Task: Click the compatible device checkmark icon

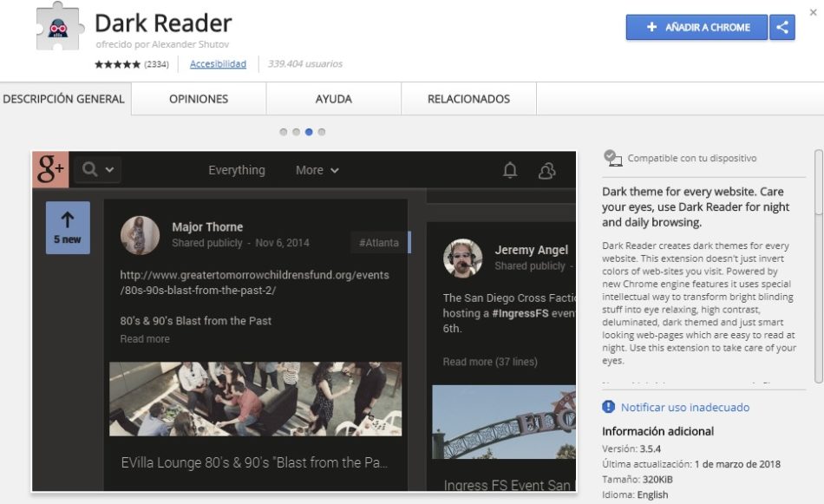Action: (612, 157)
